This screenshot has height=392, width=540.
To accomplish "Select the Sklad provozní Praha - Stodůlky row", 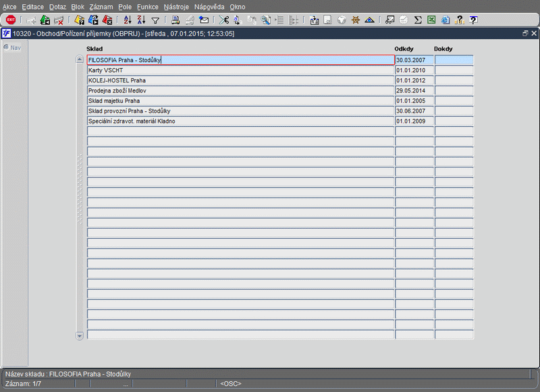I will 240,111.
